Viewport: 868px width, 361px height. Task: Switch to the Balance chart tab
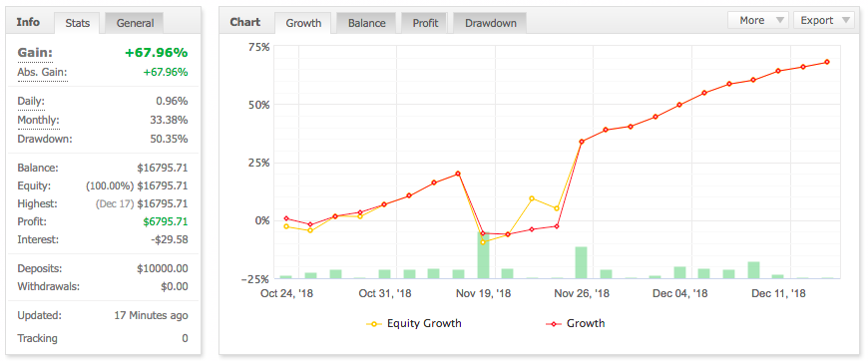[x=366, y=23]
